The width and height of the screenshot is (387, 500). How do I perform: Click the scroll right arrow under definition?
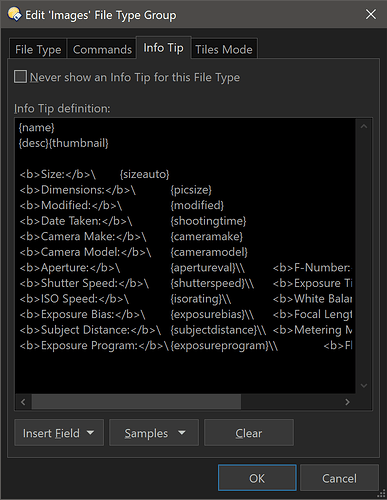click(347, 402)
